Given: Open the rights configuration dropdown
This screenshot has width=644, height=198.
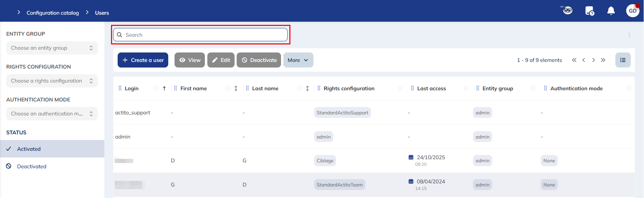Looking at the screenshot, I should click(52, 81).
